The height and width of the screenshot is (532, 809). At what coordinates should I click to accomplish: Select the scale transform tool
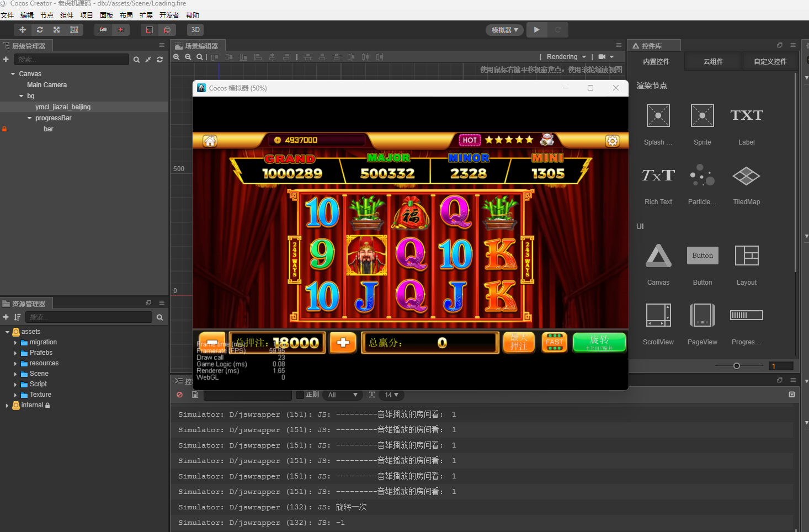click(56, 30)
